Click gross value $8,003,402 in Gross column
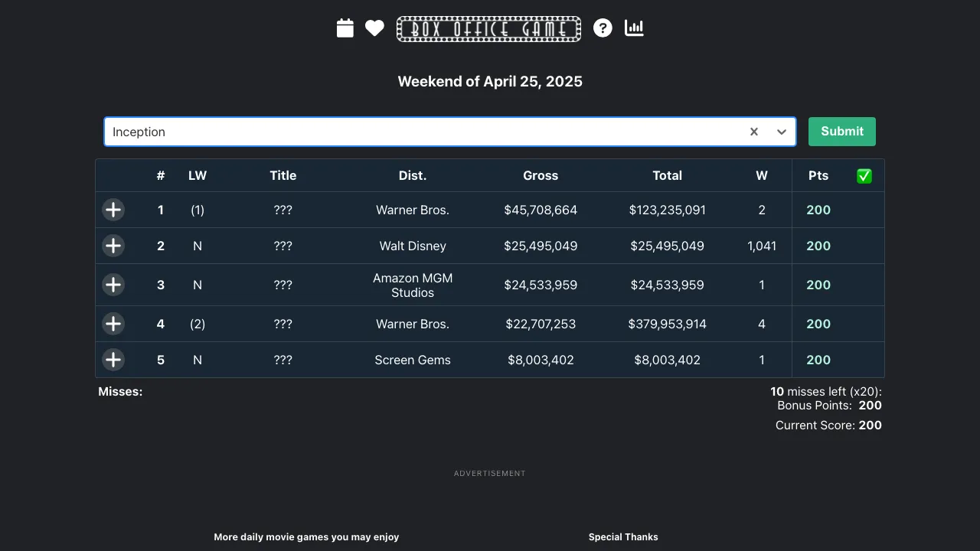This screenshot has width=980, height=551. coord(541,360)
